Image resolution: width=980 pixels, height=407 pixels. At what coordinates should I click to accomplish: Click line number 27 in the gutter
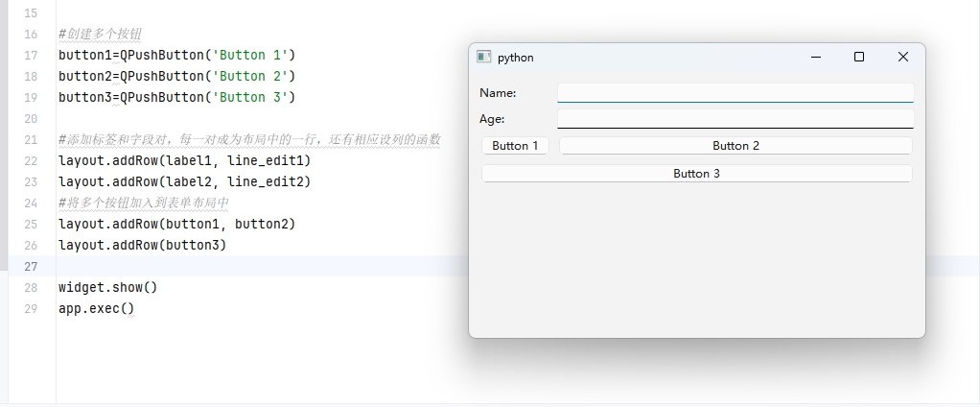31,266
